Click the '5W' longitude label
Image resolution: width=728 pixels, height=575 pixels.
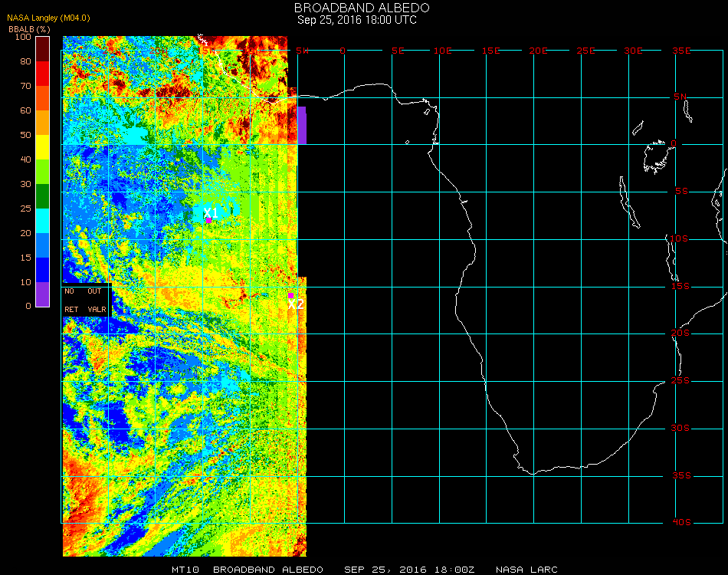302,51
